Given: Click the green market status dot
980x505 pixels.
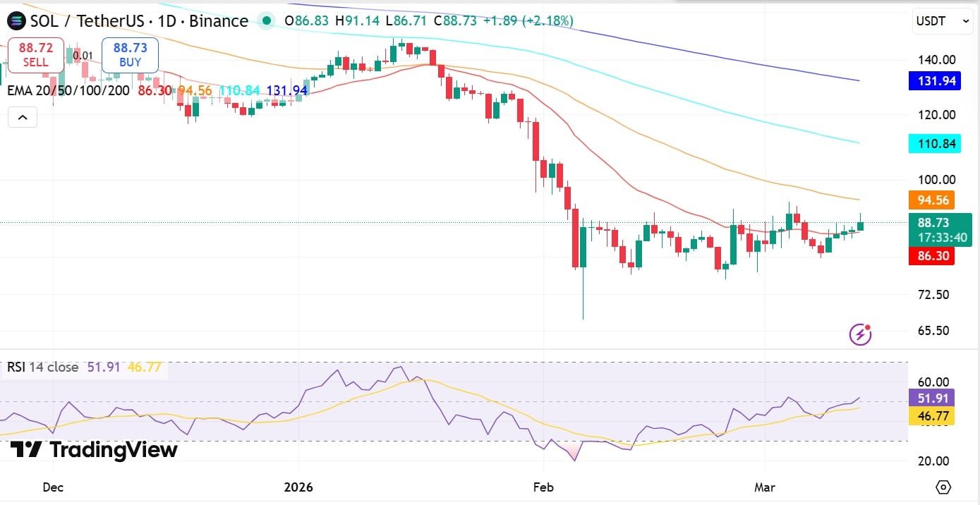Looking at the screenshot, I should pos(266,21).
